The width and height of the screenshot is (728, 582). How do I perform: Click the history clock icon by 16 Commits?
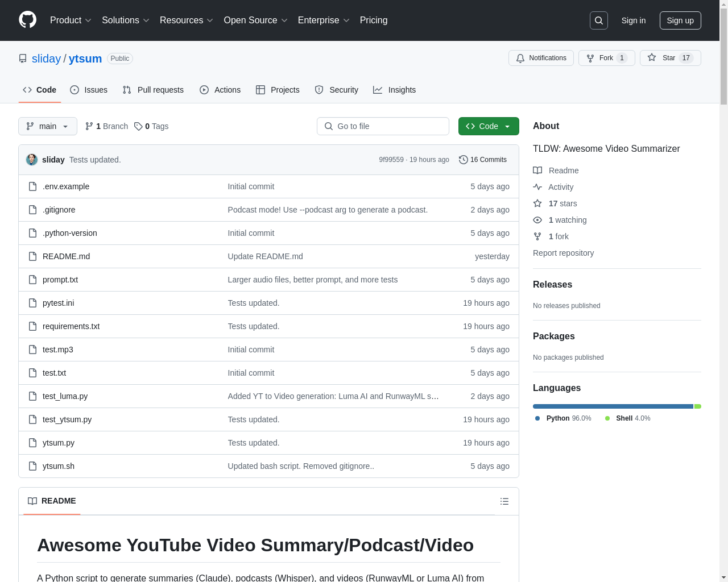tap(464, 160)
